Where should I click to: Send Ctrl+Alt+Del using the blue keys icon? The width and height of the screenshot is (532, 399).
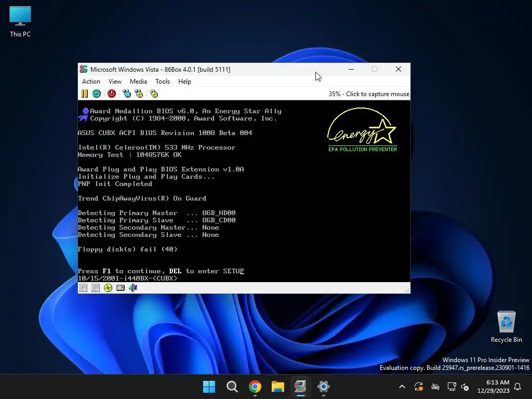(x=127, y=94)
